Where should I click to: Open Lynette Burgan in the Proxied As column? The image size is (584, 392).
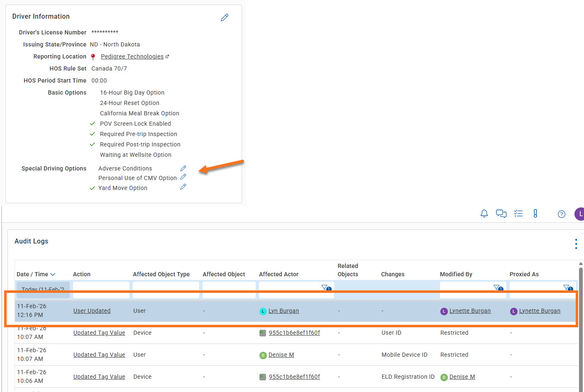[540, 311]
